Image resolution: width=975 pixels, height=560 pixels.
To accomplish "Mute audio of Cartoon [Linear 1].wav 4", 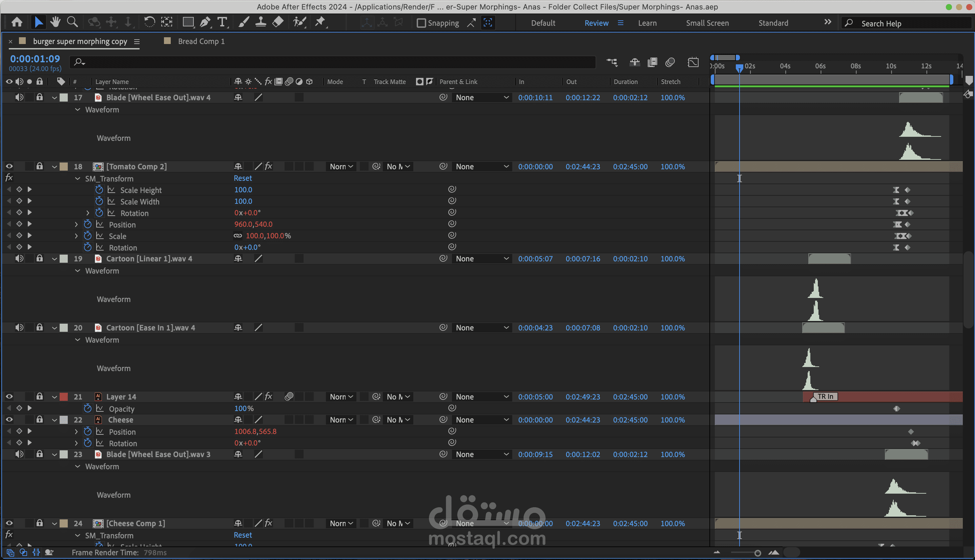I will [19, 258].
